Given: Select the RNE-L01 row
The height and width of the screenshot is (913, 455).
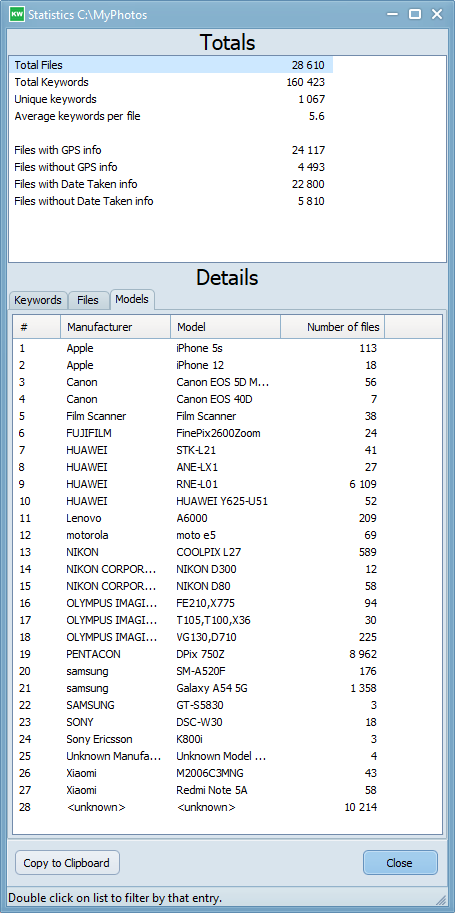Looking at the screenshot, I should [199, 484].
